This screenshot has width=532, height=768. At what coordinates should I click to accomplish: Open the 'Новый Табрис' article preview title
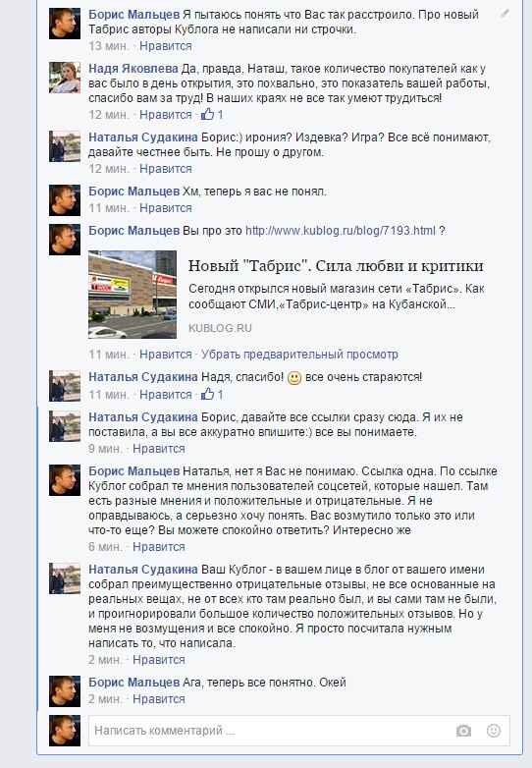[336, 266]
